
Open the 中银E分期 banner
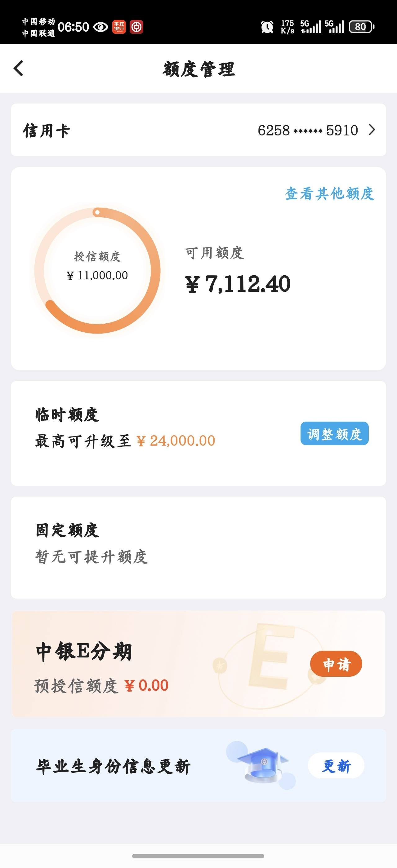(x=198, y=663)
